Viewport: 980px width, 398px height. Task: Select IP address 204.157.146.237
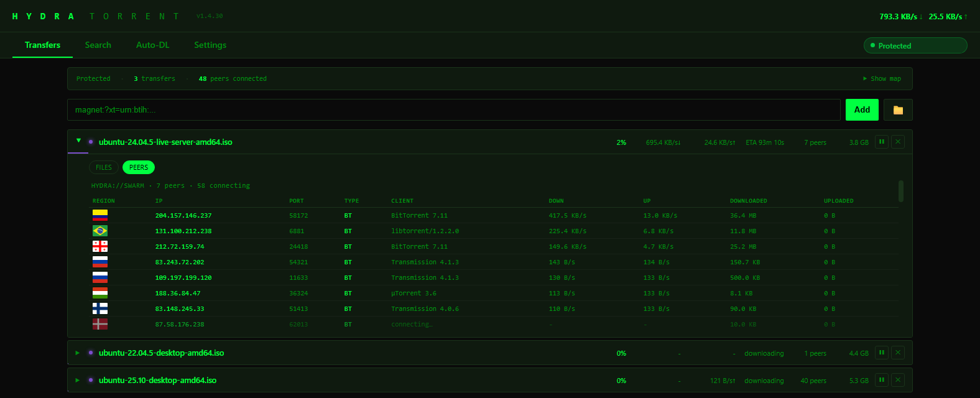183,216
